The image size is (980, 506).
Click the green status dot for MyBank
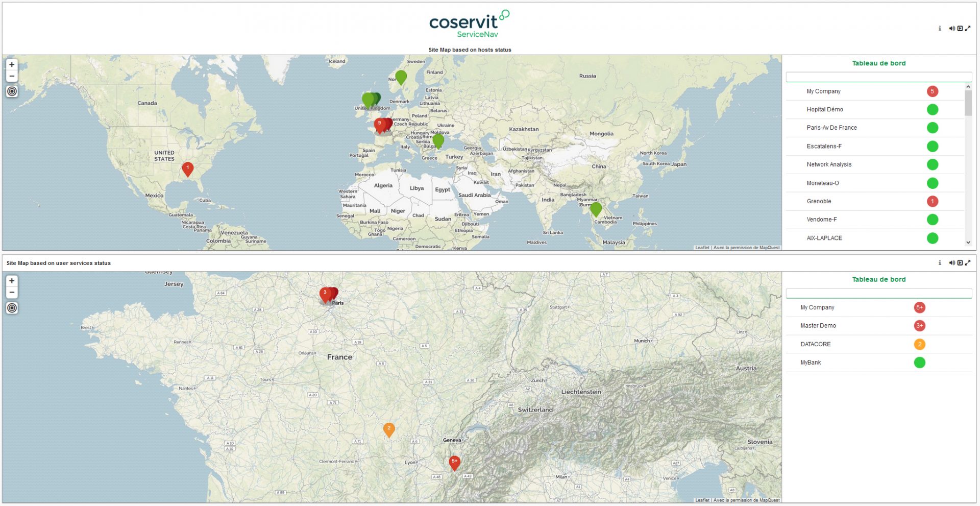pos(920,363)
